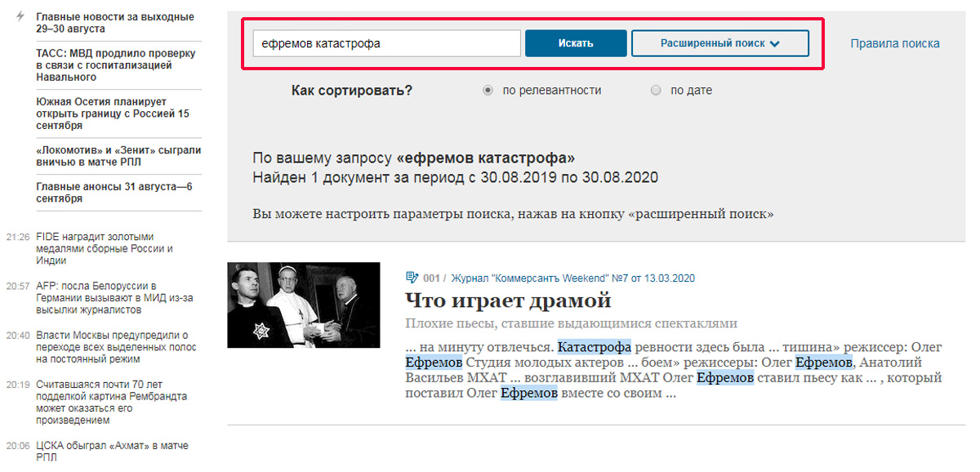
Task: Open FIDE gold medals news item
Action: pyautogui.click(x=105, y=249)
